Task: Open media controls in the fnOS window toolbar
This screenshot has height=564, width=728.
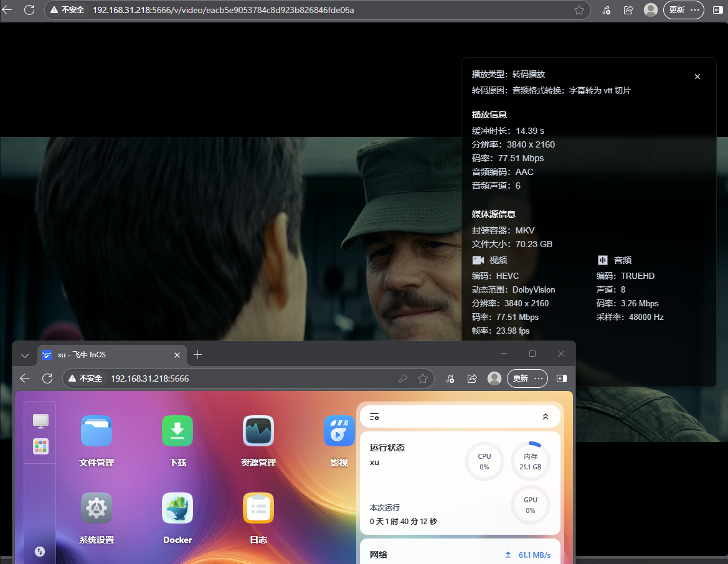Action: (x=450, y=378)
